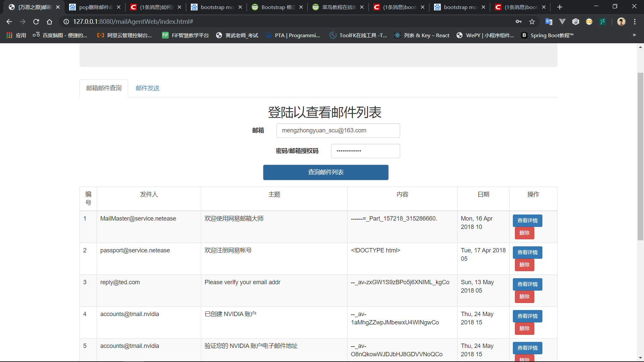Focus the 密码/邮箱授权码 password field

coord(365,151)
